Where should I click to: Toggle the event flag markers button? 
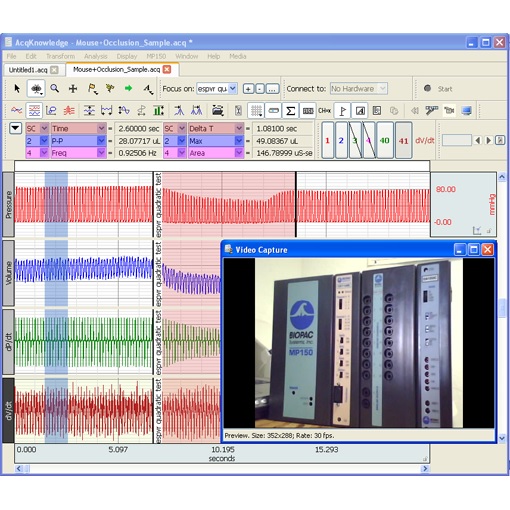[x=342, y=111]
